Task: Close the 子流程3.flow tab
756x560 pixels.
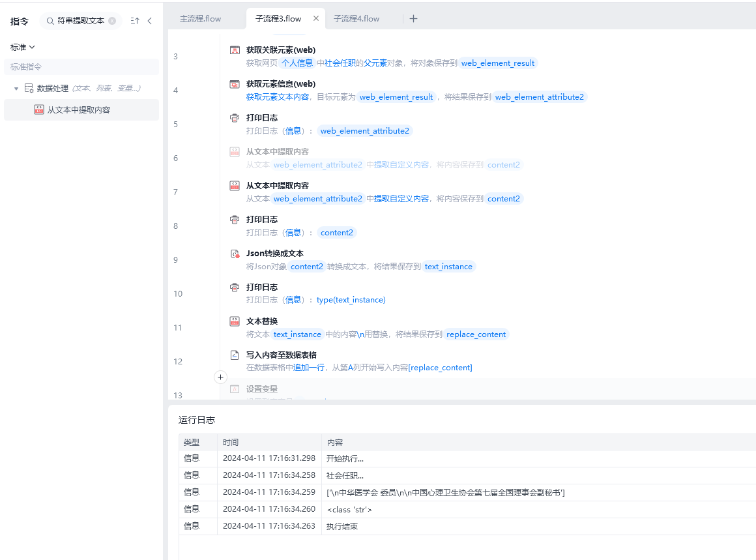Action: (316, 18)
